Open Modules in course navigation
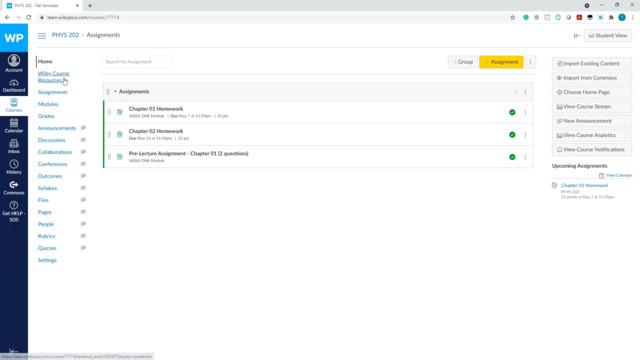 (48, 104)
